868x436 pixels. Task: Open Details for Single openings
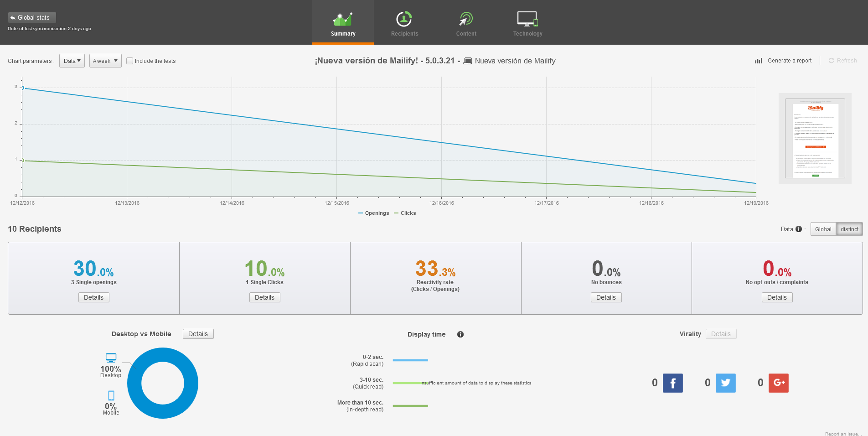pos(93,297)
